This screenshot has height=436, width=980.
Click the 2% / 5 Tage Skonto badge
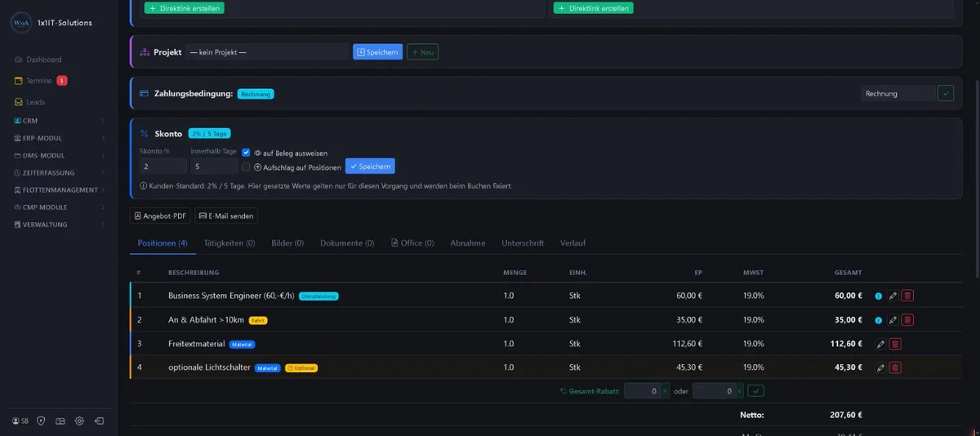tap(211, 133)
